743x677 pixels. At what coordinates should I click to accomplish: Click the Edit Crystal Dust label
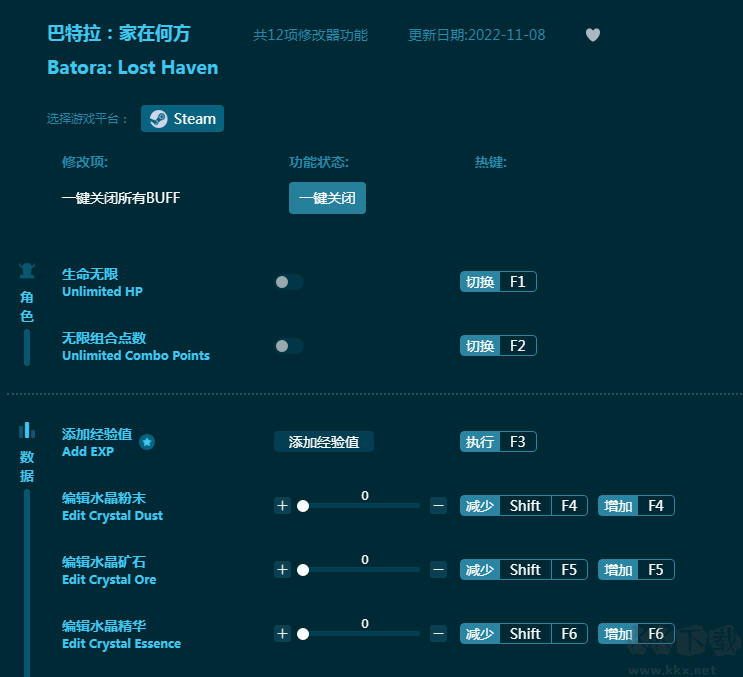click(x=113, y=515)
